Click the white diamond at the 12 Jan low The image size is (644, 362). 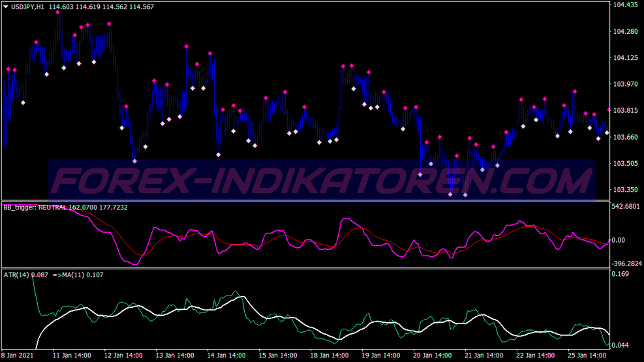pos(134,161)
